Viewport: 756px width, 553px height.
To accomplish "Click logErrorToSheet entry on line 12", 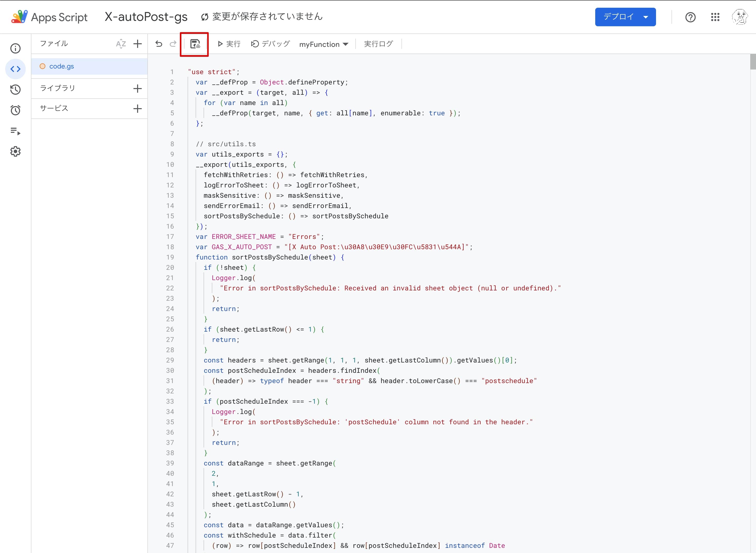I will (282, 185).
